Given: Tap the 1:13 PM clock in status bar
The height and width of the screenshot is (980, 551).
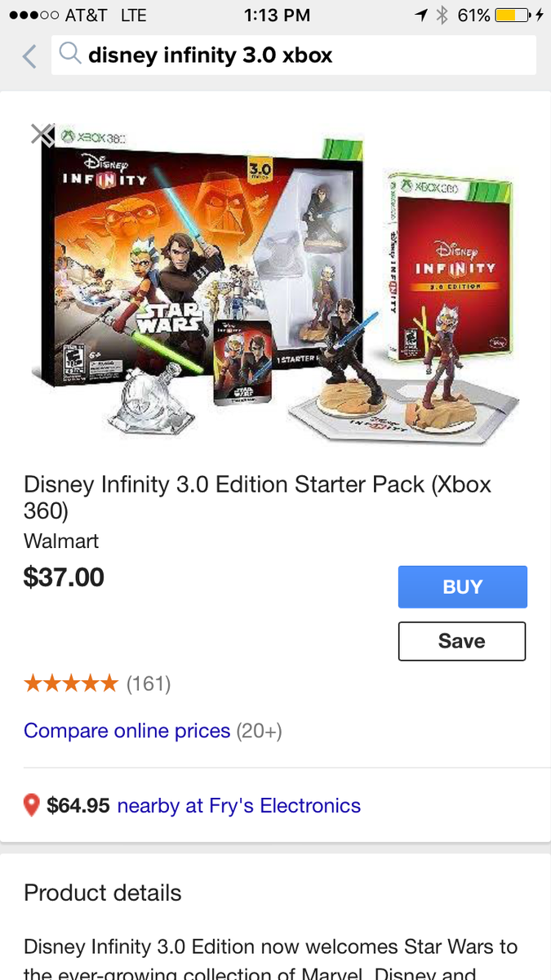Looking at the screenshot, I should click(x=277, y=16).
